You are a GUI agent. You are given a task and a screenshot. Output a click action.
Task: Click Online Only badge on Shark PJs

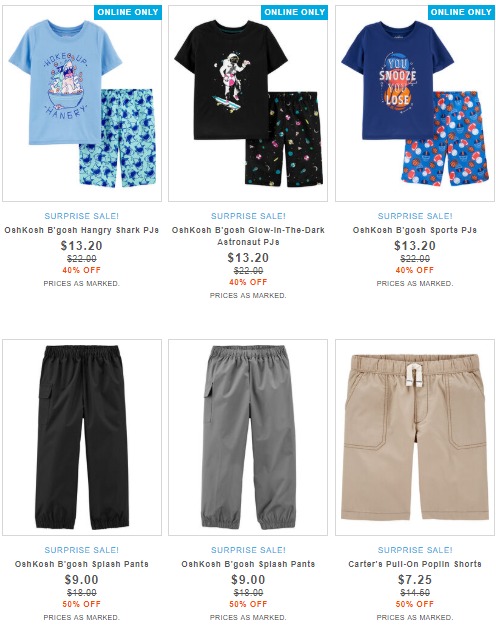point(128,12)
